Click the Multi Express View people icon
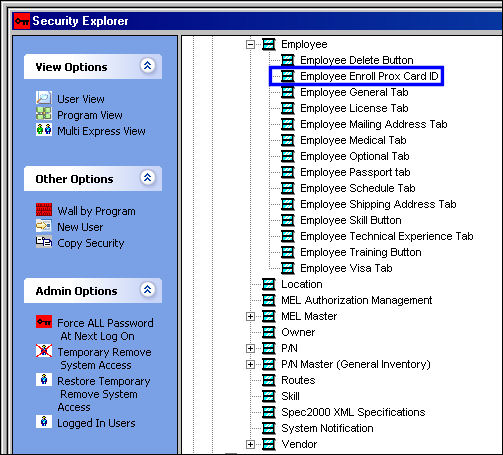503x455 pixels. [x=44, y=129]
